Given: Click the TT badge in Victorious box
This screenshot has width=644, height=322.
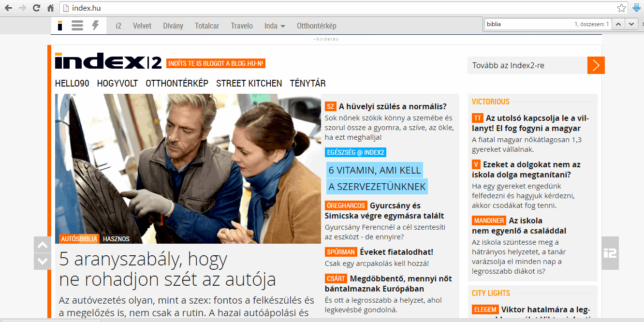Looking at the screenshot, I should 478,118.
